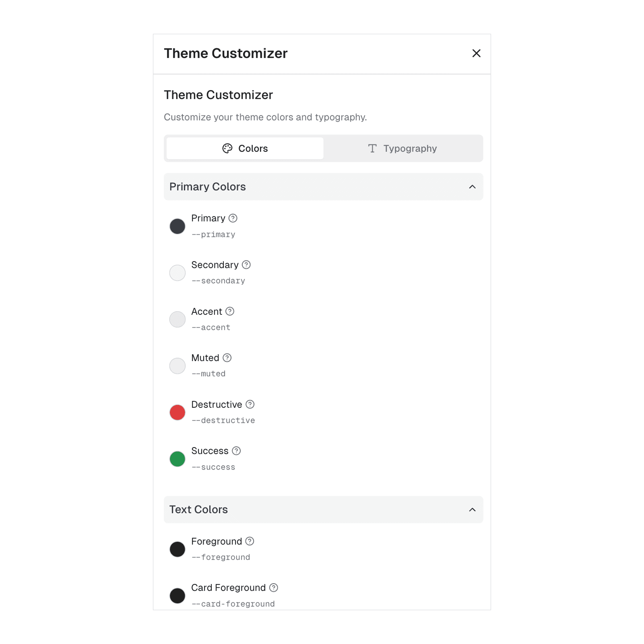The width and height of the screenshot is (644, 644).
Task: Click the help icon next to Success
Action: [236, 451]
